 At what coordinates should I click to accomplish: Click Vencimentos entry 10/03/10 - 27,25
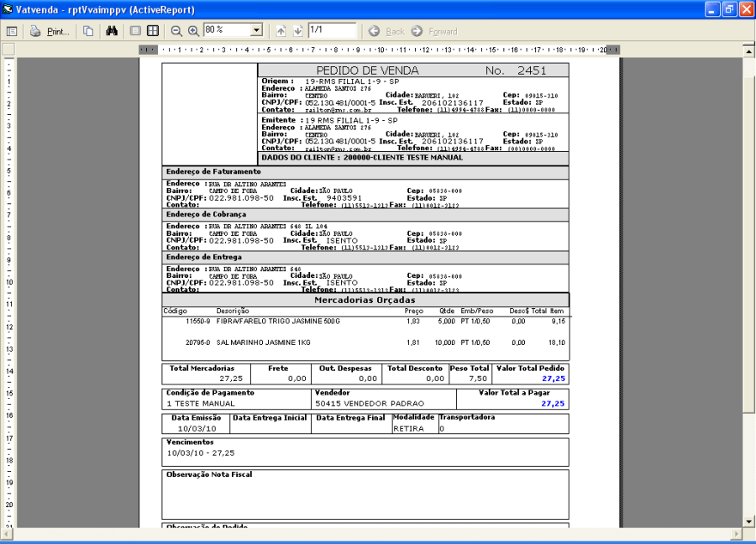pyautogui.click(x=201, y=453)
